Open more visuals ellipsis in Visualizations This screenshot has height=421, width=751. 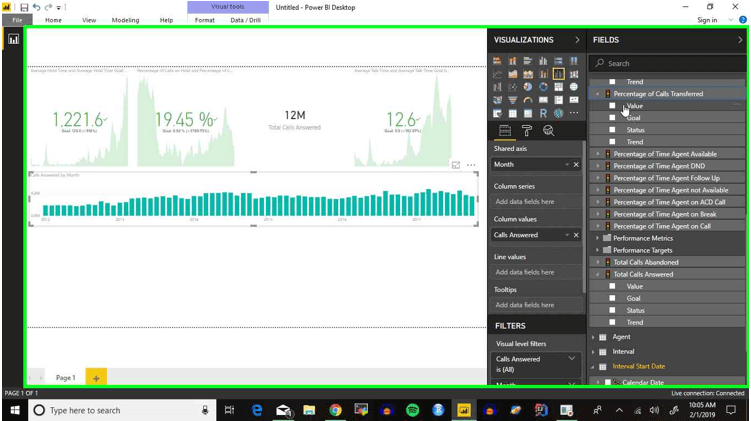574,113
